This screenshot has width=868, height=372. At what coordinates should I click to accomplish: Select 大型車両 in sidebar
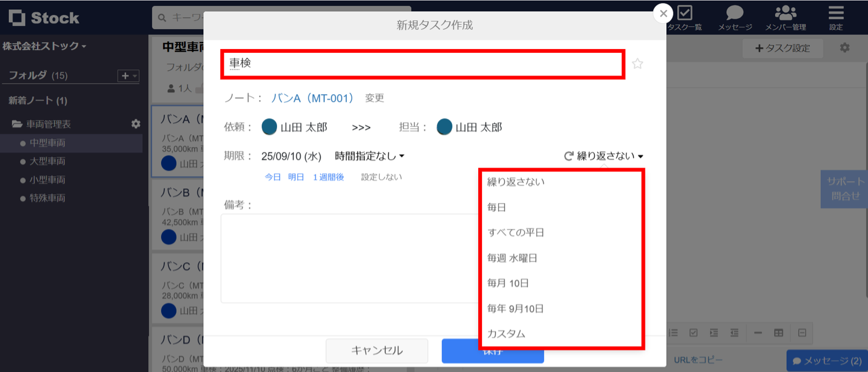(47, 161)
